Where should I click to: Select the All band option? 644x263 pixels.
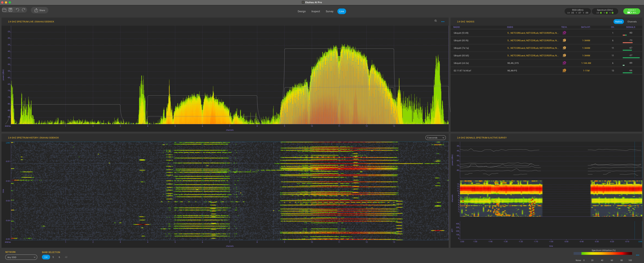click(x=66, y=257)
